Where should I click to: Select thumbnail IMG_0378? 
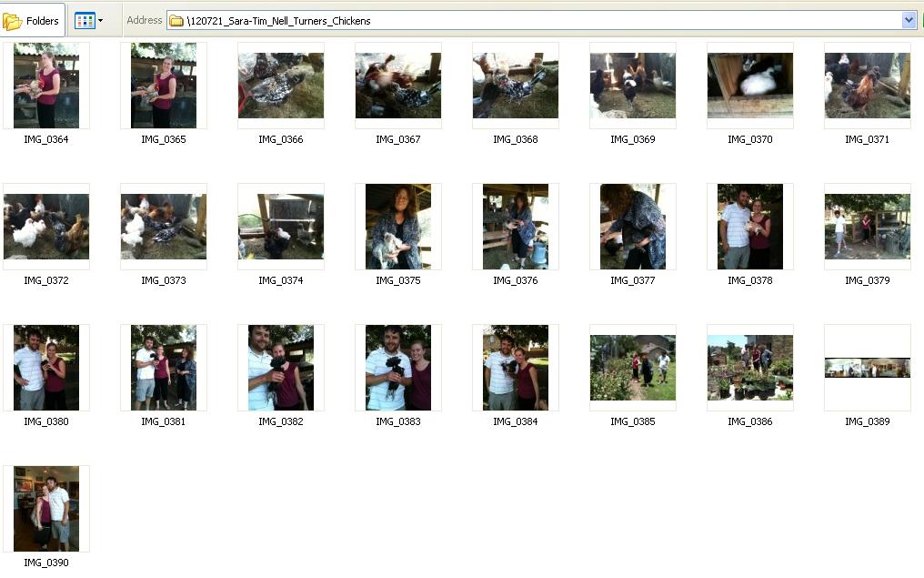click(x=749, y=227)
